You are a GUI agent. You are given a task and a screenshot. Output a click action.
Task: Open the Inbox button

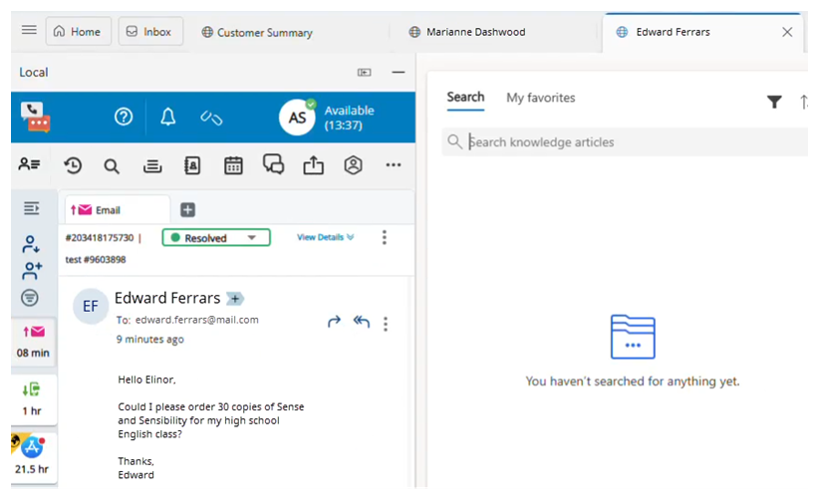(147, 32)
